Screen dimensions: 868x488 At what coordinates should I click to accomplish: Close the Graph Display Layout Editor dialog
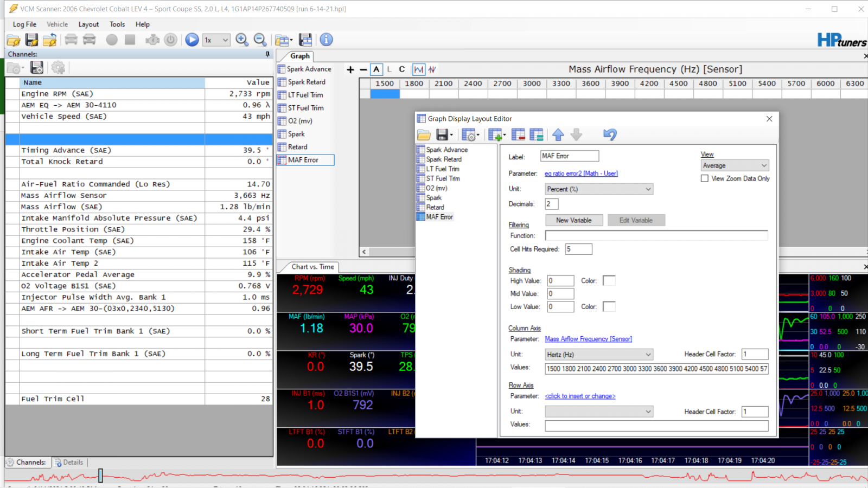point(769,119)
